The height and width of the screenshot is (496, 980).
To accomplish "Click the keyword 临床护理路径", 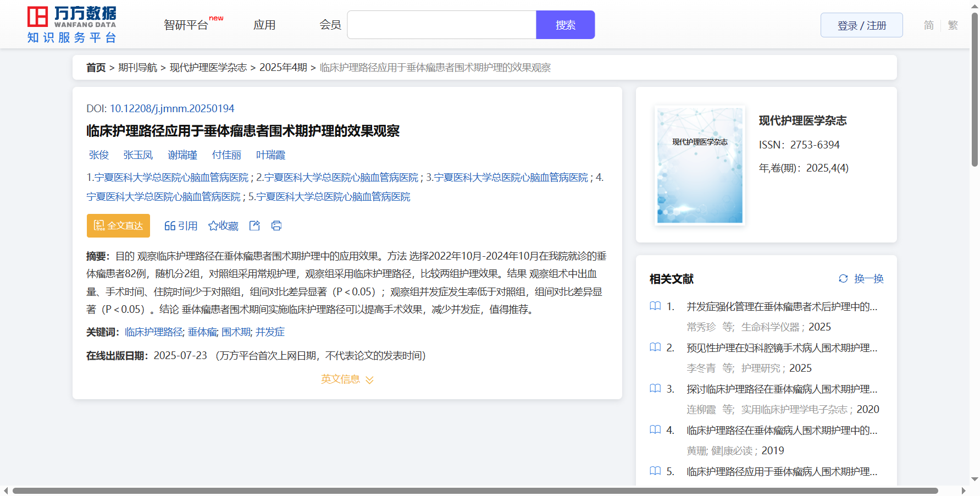I will pyautogui.click(x=153, y=332).
